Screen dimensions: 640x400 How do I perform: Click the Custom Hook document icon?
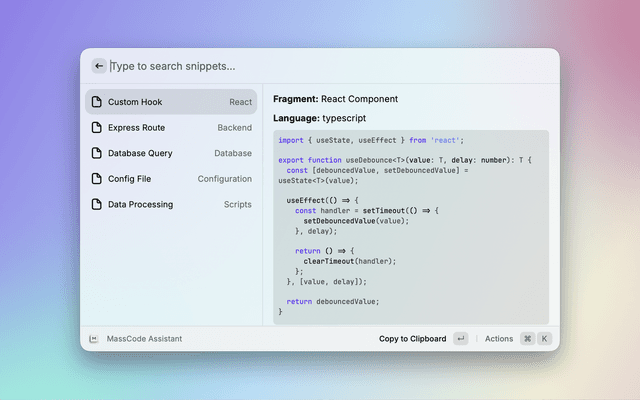tap(97, 102)
